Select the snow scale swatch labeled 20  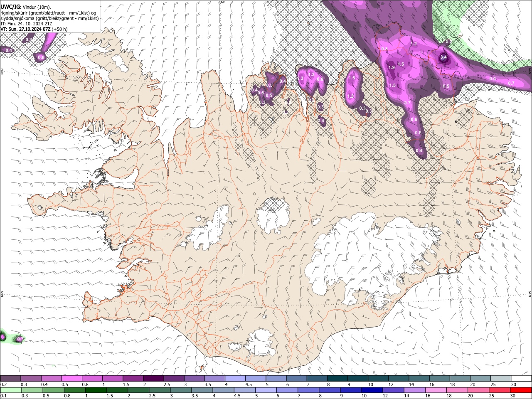click(x=480, y=379)
